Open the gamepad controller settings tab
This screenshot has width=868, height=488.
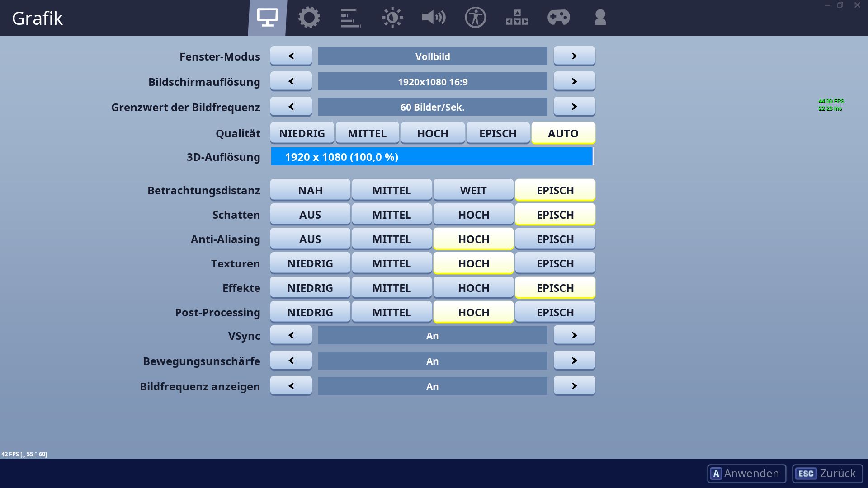click(559, 18)
